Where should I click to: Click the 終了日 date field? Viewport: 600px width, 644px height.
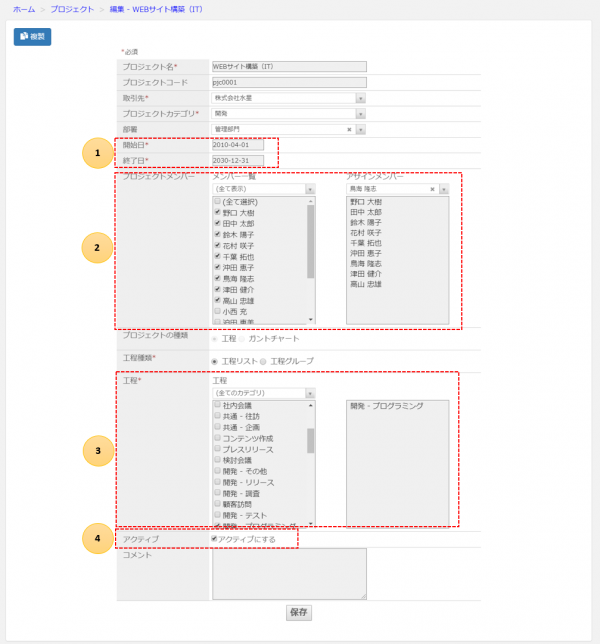tap(238, 161)
